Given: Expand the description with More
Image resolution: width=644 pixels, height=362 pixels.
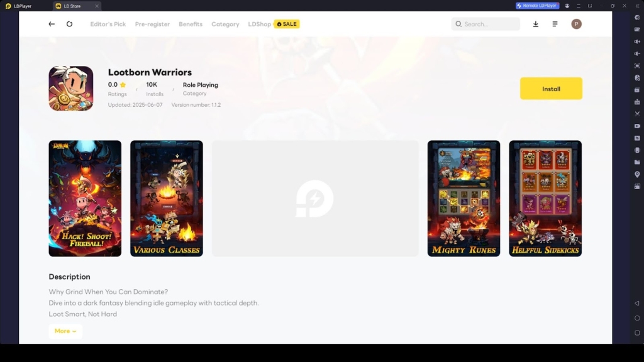Looking at the screenshot, I should click(x=65, y=331).
